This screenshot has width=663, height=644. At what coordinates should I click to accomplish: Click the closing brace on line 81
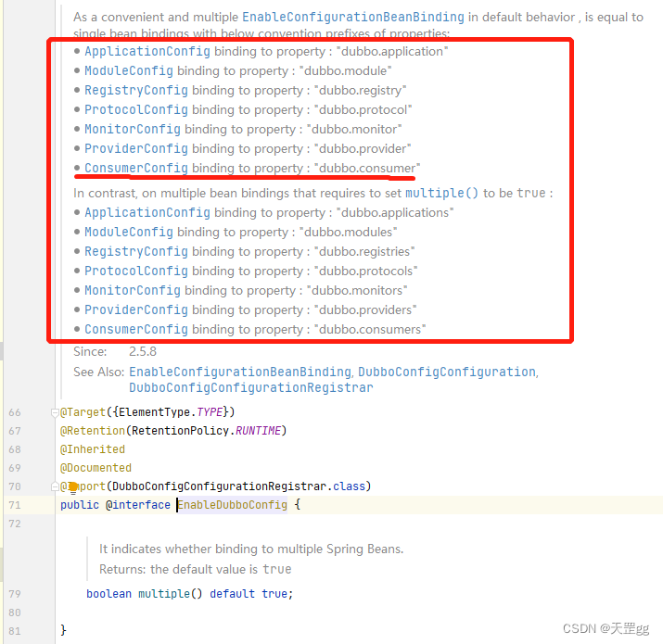(x=63, y=630)
